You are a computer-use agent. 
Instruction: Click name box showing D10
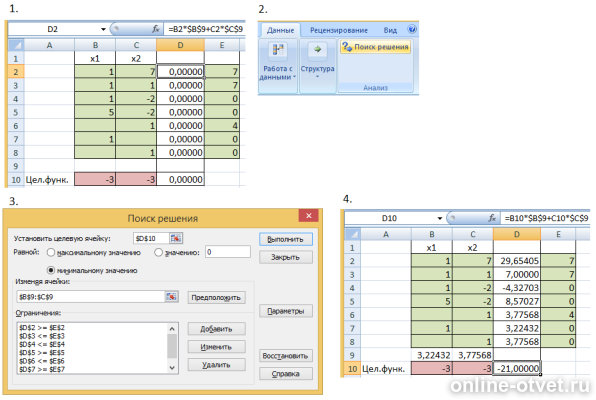pos(390,218)
